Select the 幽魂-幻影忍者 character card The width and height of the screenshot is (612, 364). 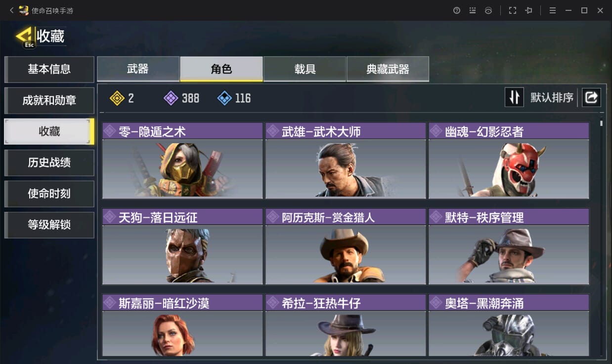click(509, 161)
